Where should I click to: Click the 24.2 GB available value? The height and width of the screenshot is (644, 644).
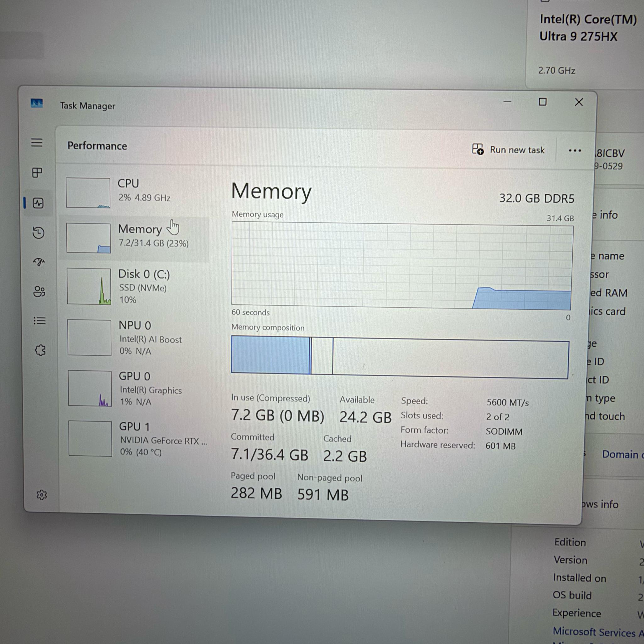pos(365,417)
